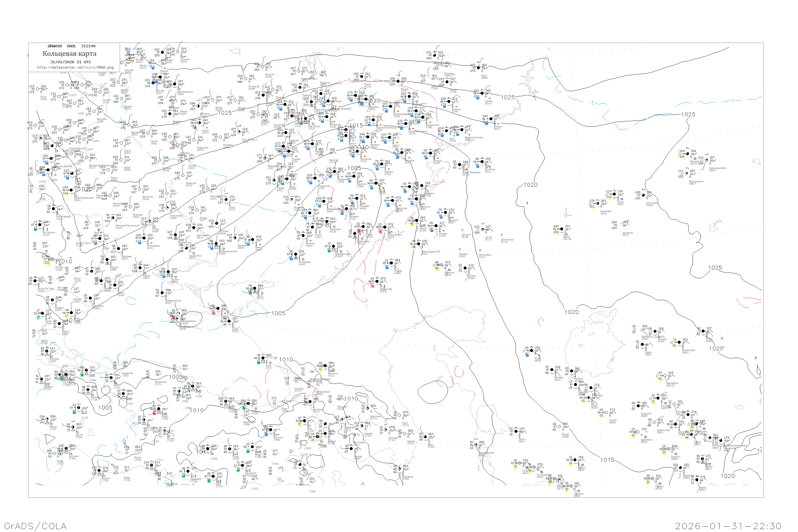Viewport: 798px width, 532px height.
Task: Click the 1025 isobar label beside Глазов
Action: pos(508,97)
